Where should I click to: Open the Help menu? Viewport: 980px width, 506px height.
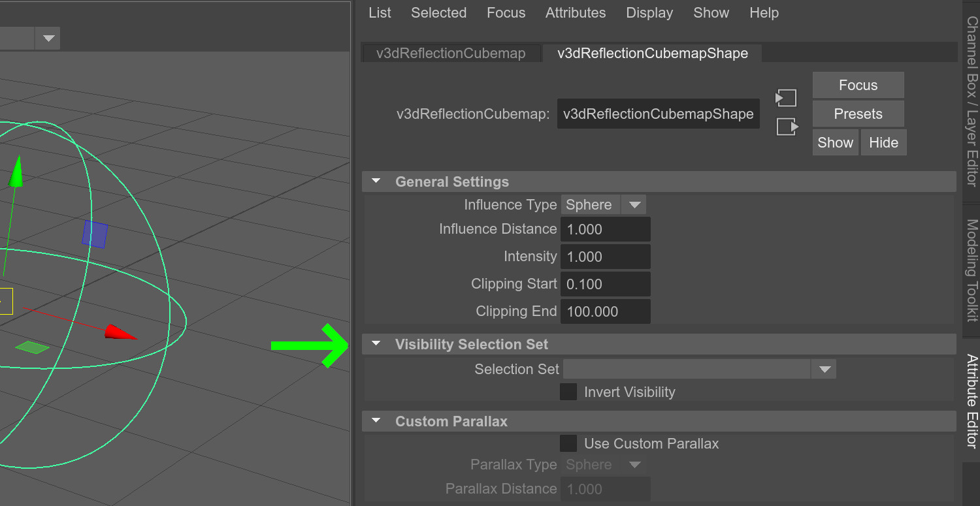point(764,12)
